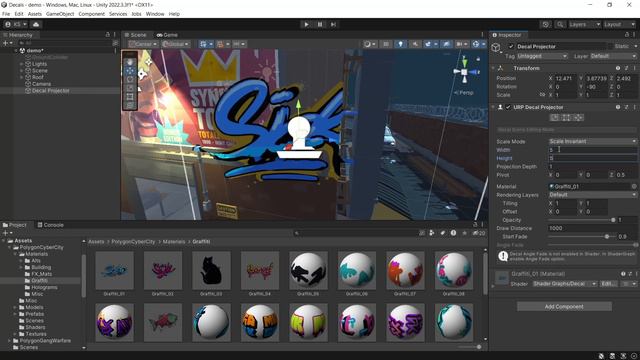This screenshot has height=360, width=640.
Task: Open the Gizmos dropdown in Scene view
Action: click(x=478, y=44)
